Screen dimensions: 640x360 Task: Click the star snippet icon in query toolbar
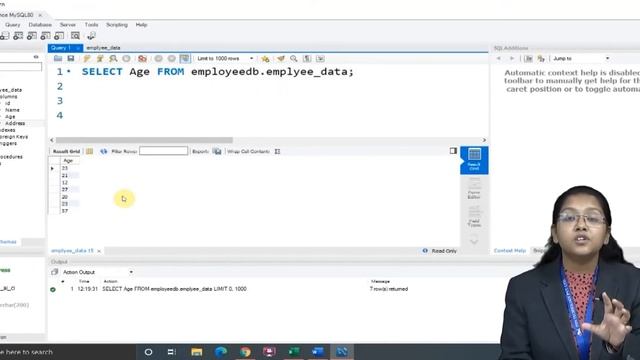pyautogui.click(x=265, y=59)
